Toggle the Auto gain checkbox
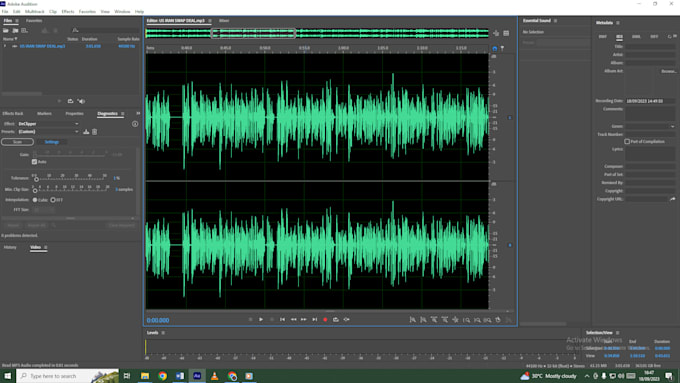Image resolution: width=680 pixels, height=383 pixels. [34, 162]
